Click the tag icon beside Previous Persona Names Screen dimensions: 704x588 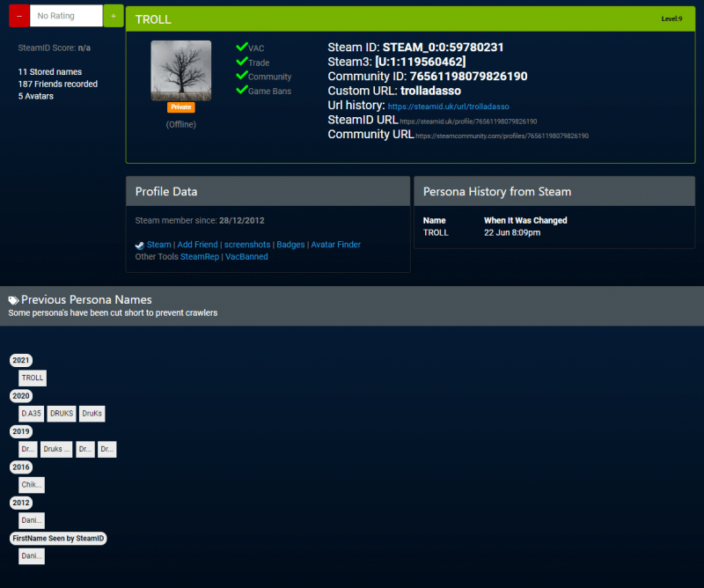click(x=13, y=300)
